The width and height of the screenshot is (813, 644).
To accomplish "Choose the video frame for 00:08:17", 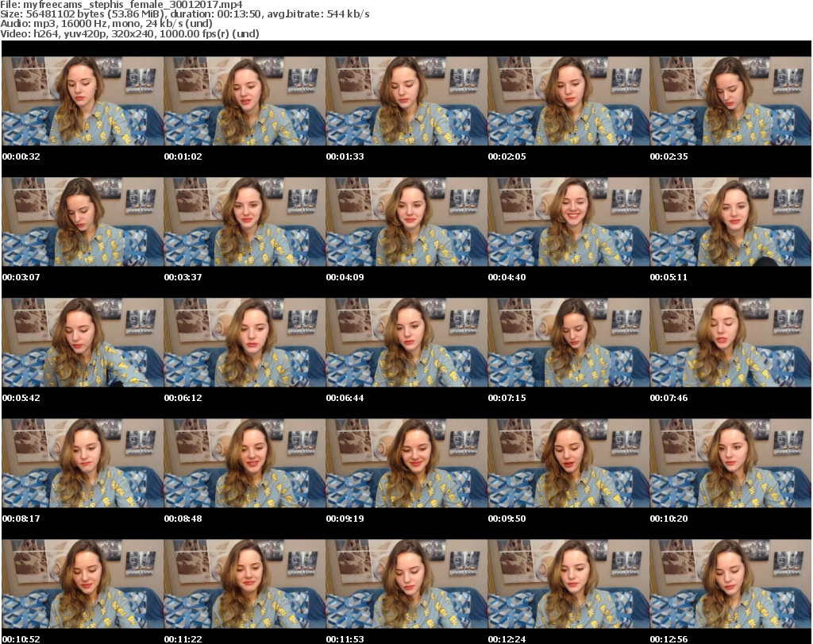I will (x=83, y=464).
